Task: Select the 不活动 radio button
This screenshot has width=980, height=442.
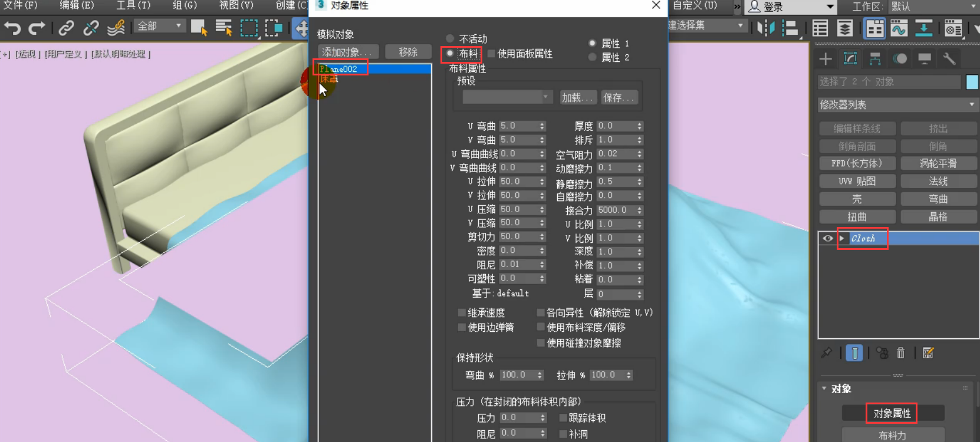Action: click(450, 39)
